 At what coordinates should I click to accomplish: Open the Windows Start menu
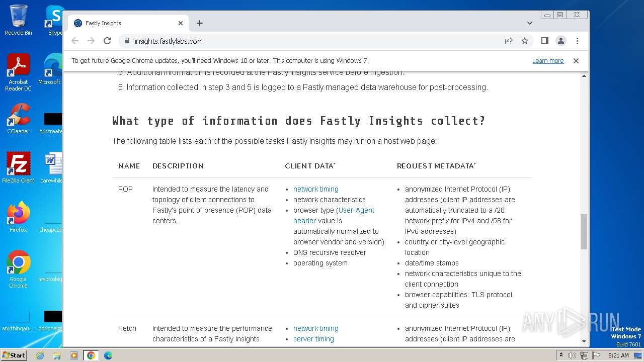[x=14, y=355]
